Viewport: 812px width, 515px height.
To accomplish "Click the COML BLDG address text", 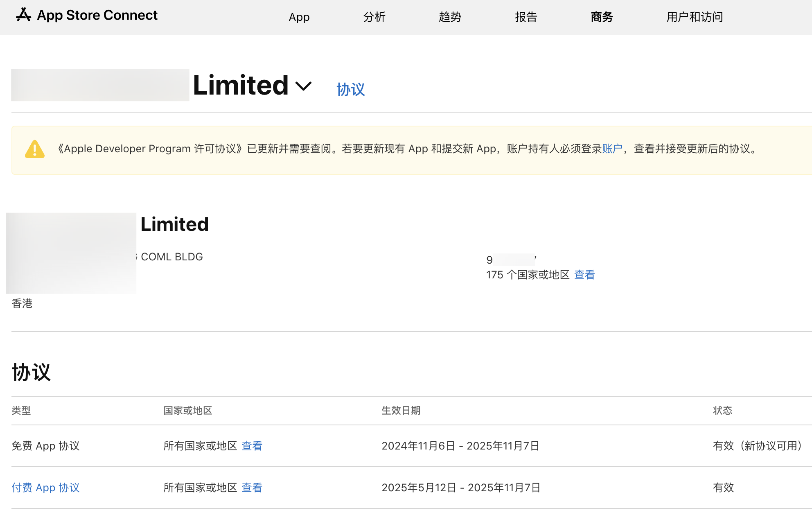I will coord(172,257).
